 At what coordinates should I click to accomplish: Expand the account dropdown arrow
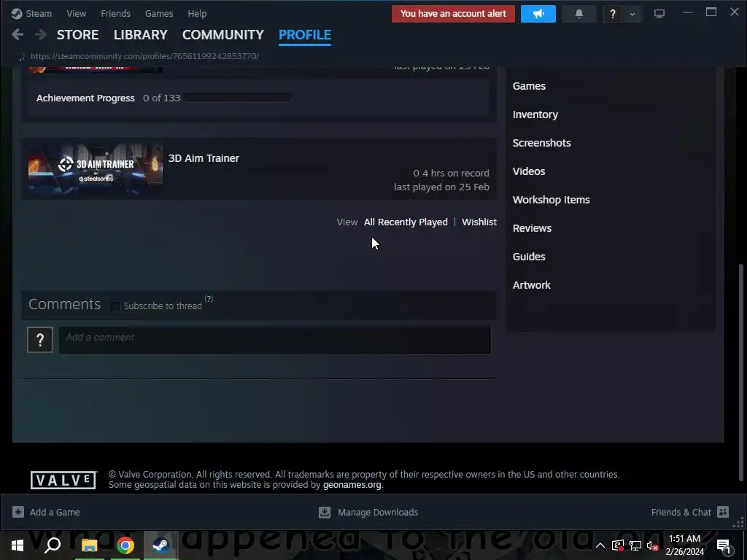click(632, 15)
